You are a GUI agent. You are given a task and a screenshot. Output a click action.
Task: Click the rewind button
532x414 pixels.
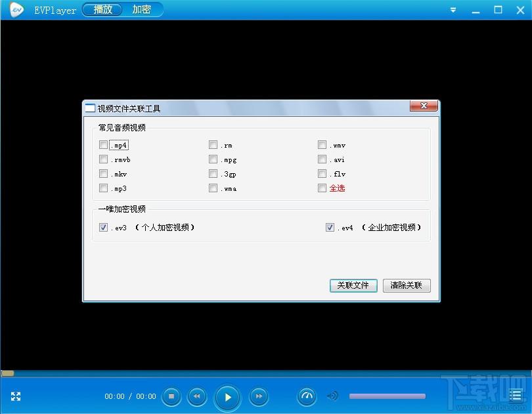pyautogui.click(x=196, y=396)
